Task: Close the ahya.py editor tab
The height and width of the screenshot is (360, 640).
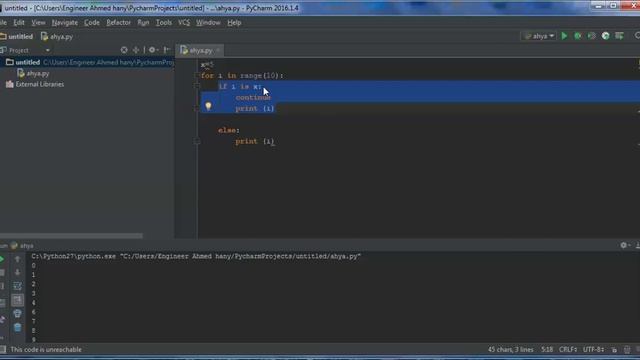Action: [218, 51]
